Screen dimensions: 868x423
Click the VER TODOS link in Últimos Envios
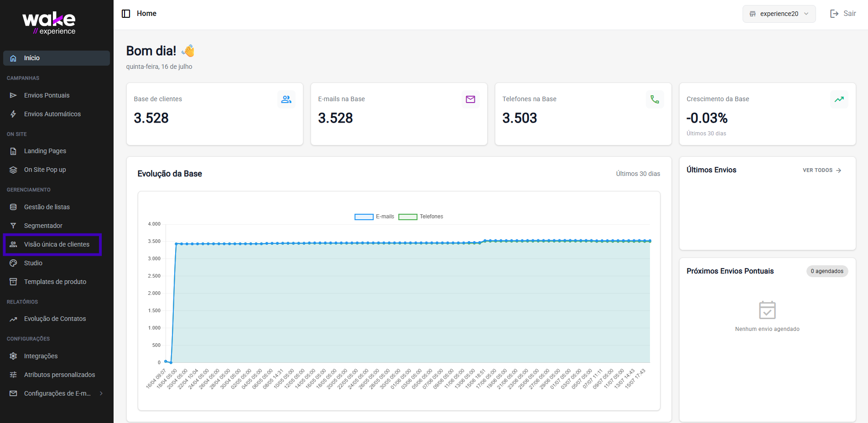coord(822,170)
